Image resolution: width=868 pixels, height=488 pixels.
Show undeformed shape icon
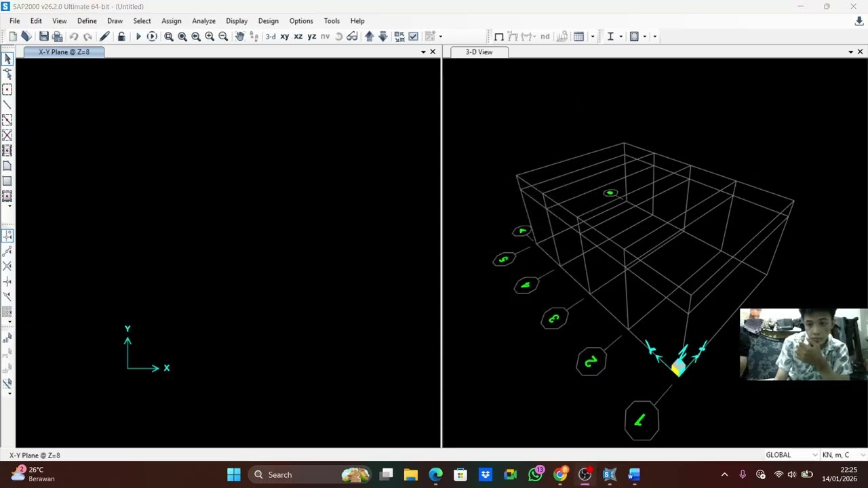click(499, 37)
